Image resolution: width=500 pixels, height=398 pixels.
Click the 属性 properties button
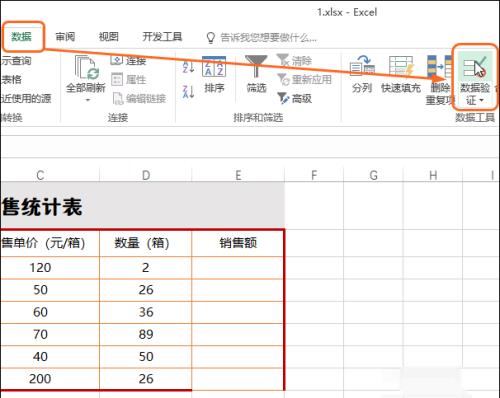coord(128,79)
